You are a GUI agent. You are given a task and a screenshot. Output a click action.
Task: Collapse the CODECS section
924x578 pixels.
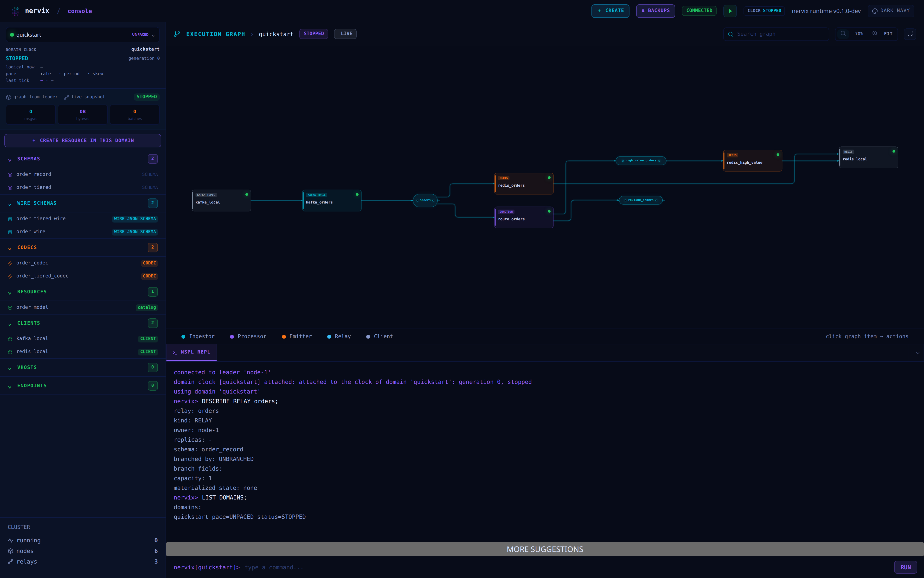click(x=83, y=248)
